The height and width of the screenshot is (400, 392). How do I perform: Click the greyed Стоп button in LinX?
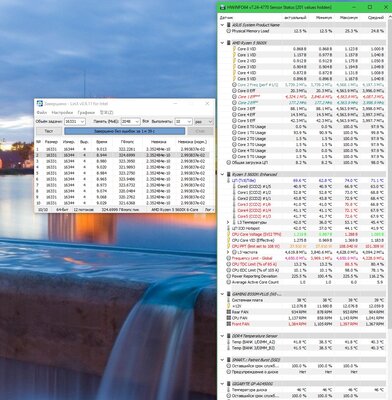coord(200,131)
